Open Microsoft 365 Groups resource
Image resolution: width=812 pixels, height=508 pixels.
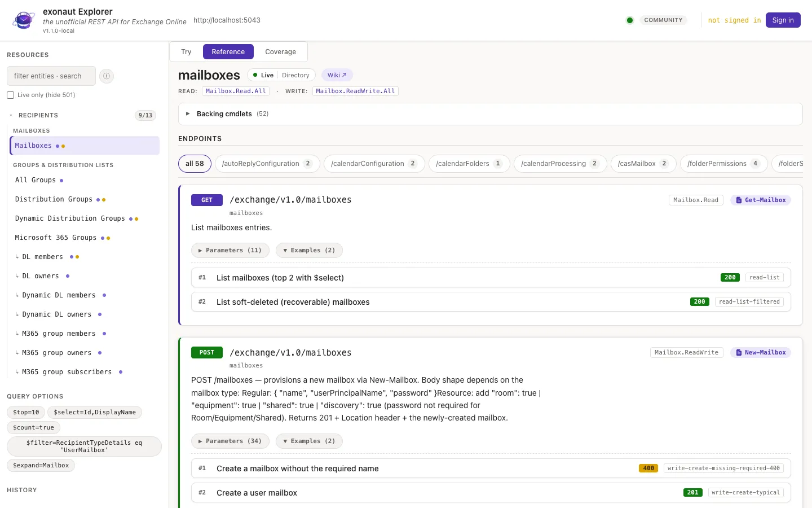(x=85, y=238)
